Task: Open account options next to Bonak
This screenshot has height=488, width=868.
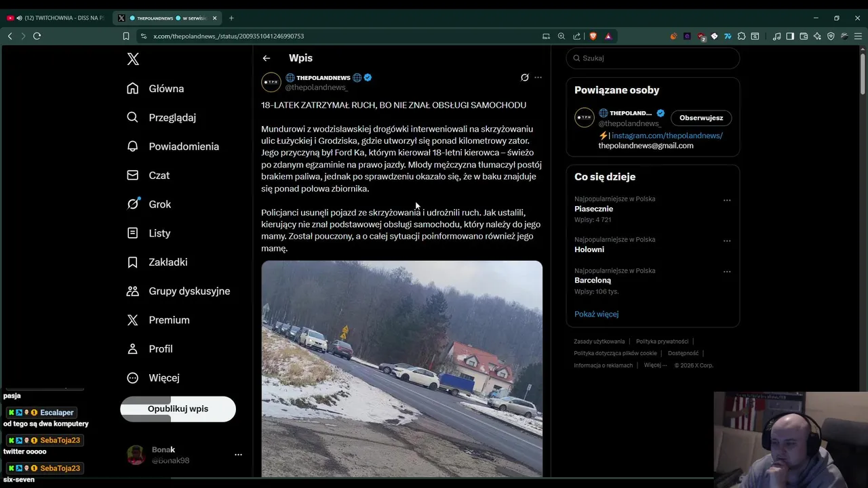Action: [x=238, y=455]
